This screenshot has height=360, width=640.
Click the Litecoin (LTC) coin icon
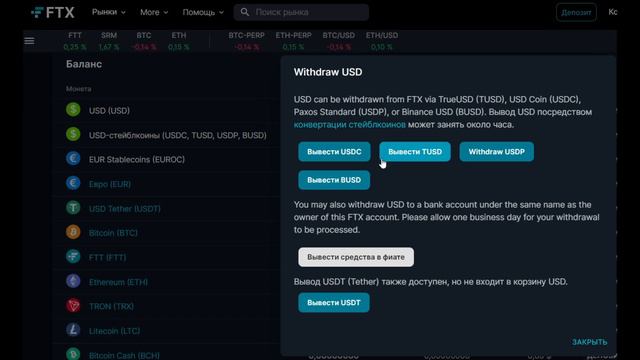click(x=73, y=330)
